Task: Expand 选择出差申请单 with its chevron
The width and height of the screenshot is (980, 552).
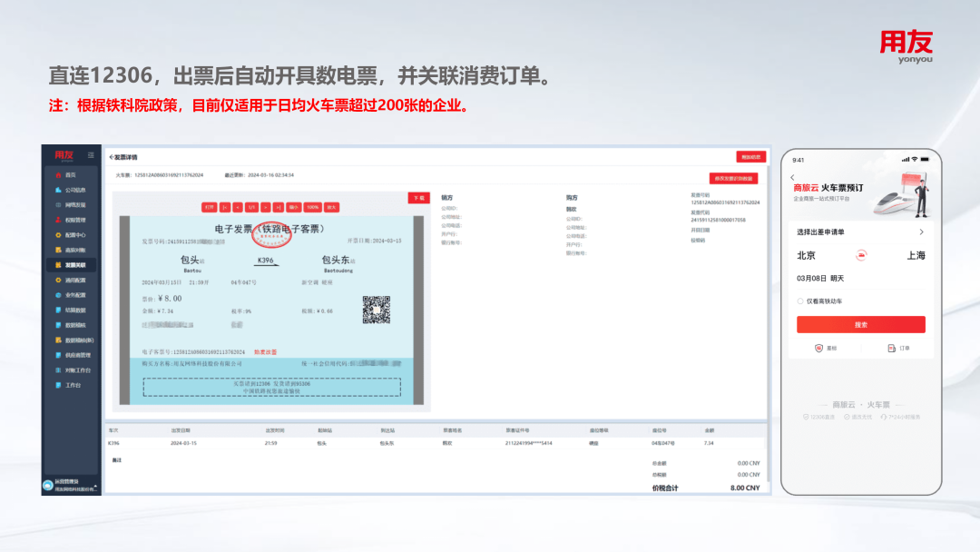Action: (921, 232)
